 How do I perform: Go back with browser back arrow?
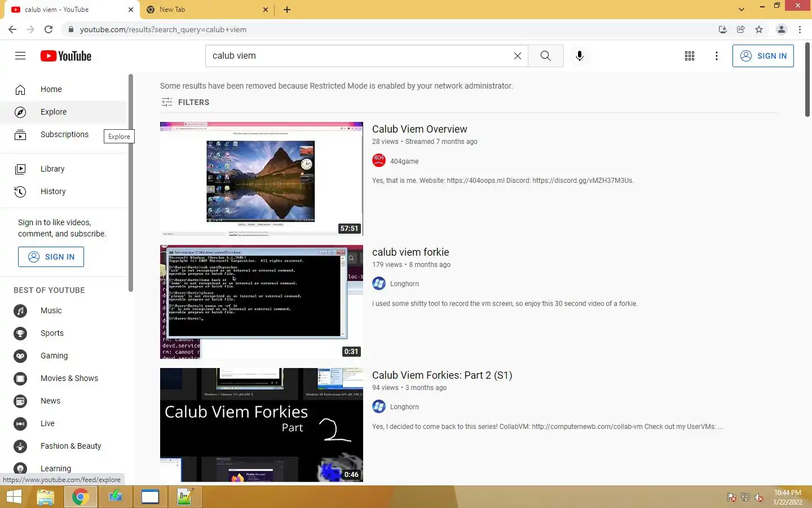pyautogui.click(x=12, y=29)
